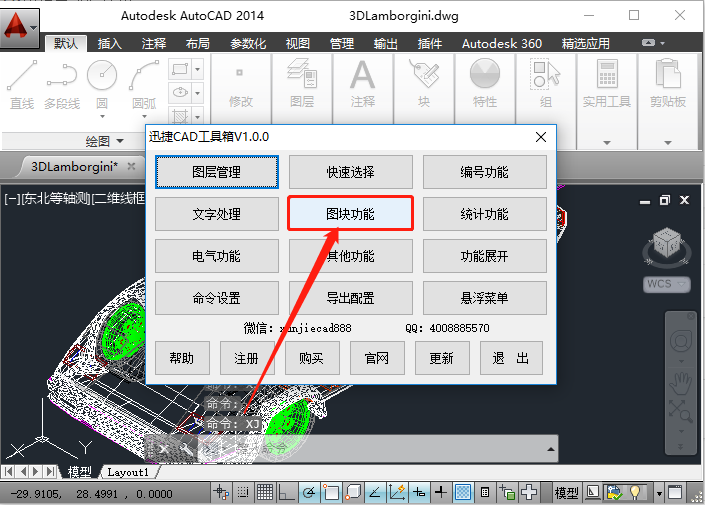Toggle Object Snap in the status bar
This screenshot has width=705, height=505.
click(x=330, y=493)
